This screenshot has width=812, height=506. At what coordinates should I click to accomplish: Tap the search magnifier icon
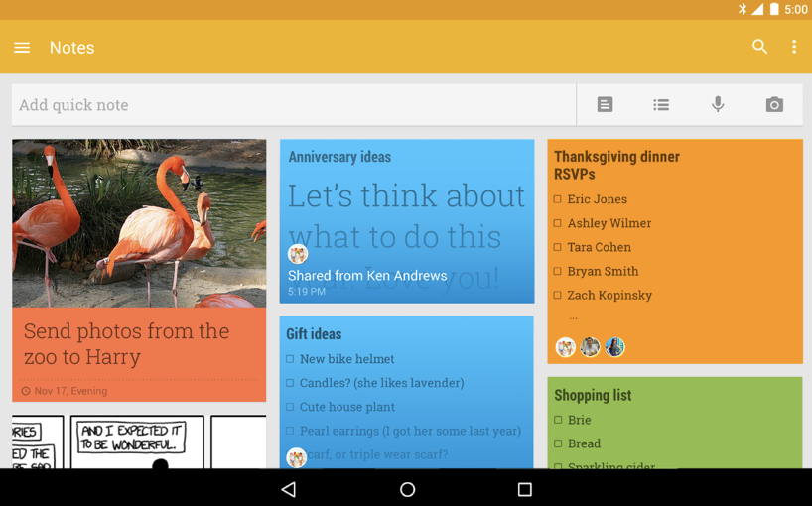759,47
